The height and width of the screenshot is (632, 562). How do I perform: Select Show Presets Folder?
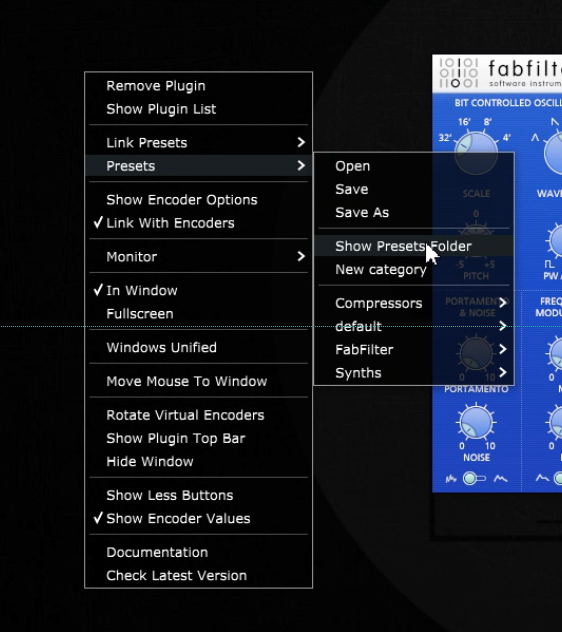pyautogui.click(x=414, y=246)
